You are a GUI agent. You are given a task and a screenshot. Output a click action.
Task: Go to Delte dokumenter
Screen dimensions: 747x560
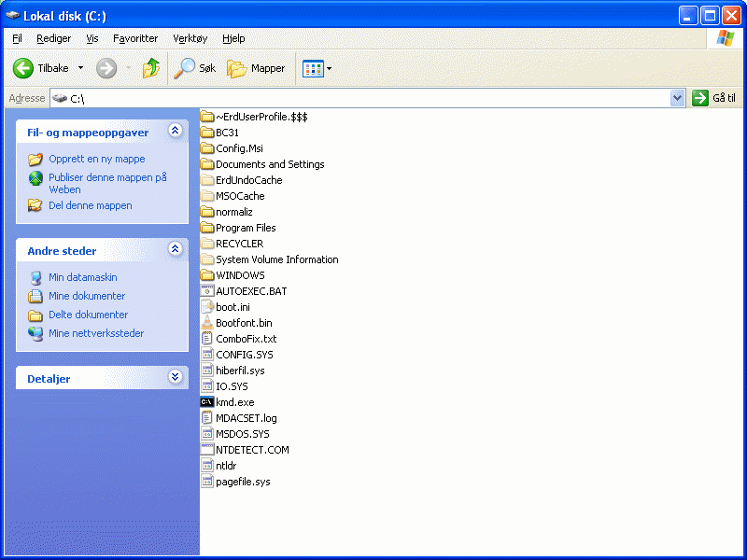click(x=88, y=315)
